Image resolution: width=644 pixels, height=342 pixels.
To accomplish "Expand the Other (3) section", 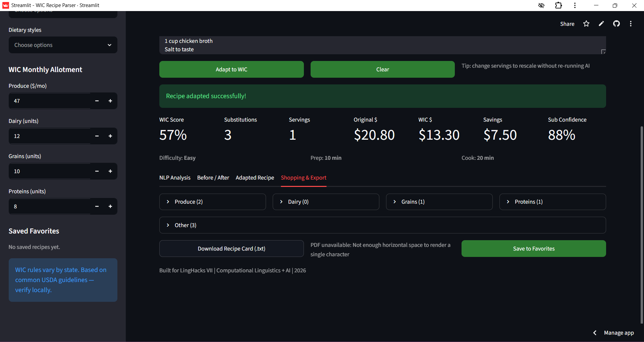I will (383, 225).
